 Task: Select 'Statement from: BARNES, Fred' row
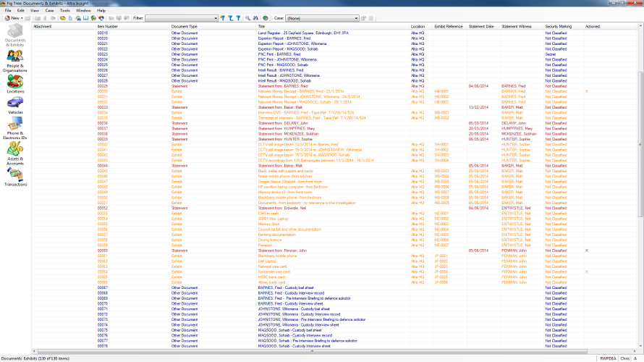[334, 86]
